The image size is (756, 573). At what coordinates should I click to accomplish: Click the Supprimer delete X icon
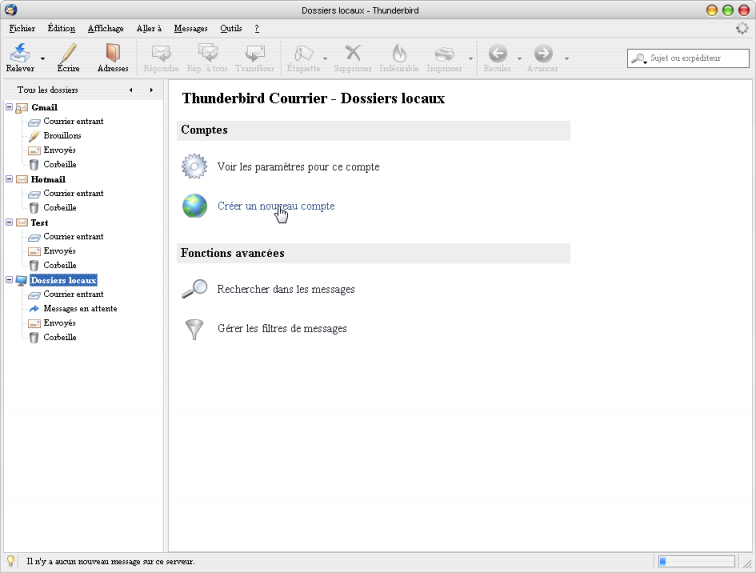click(x=353, y=53)
